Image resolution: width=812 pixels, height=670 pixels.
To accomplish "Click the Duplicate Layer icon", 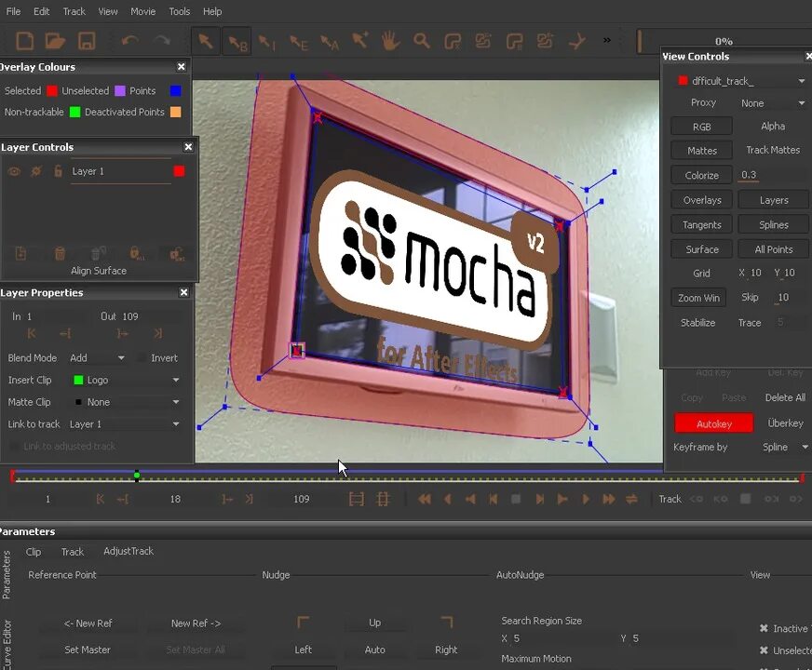I will (x=20, y=253).
